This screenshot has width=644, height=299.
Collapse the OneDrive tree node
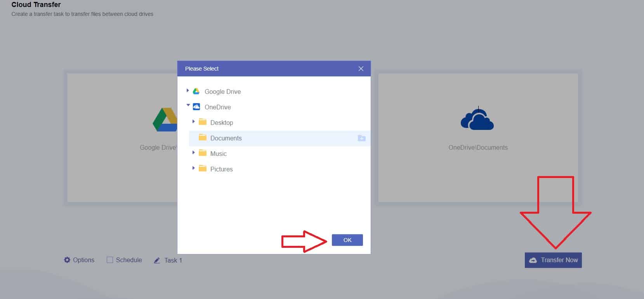tap(188, 105)
